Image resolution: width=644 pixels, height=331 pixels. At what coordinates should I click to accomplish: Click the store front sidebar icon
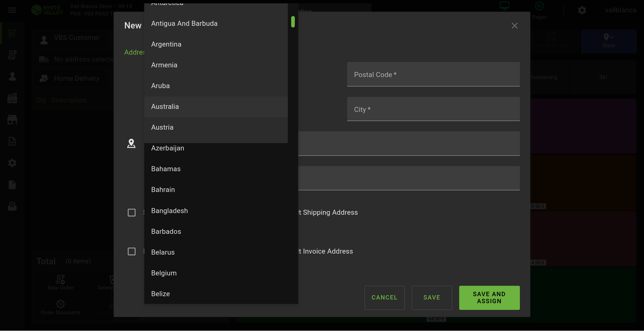pyautogui.click(x=12, y=120)
